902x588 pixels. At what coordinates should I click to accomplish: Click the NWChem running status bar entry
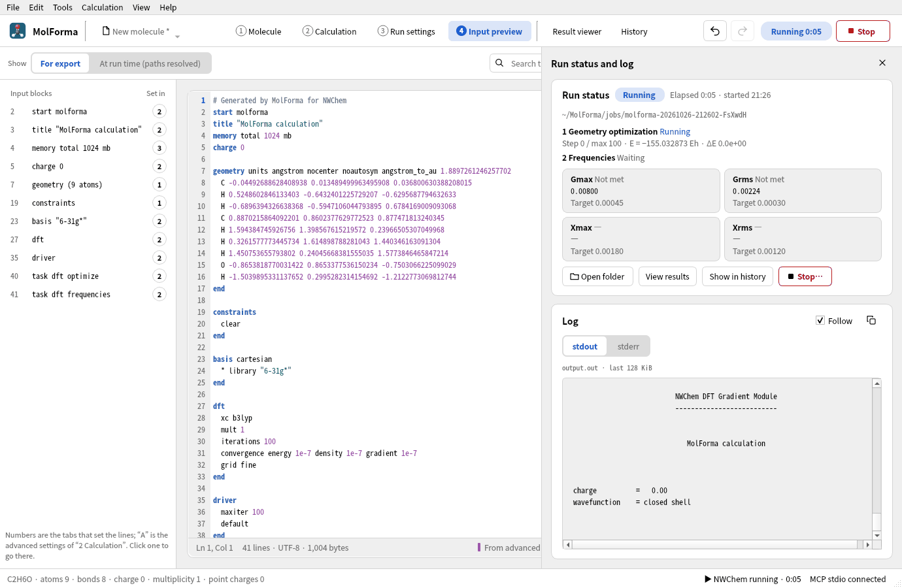[752, 579]
